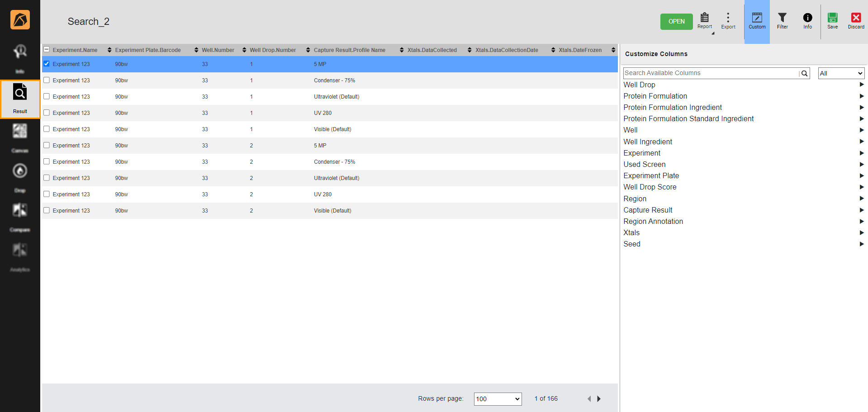This screenshot has width=868, height=412.
Task: Toggle the select-all header checkbox
Action: click(x=47, y=49)
